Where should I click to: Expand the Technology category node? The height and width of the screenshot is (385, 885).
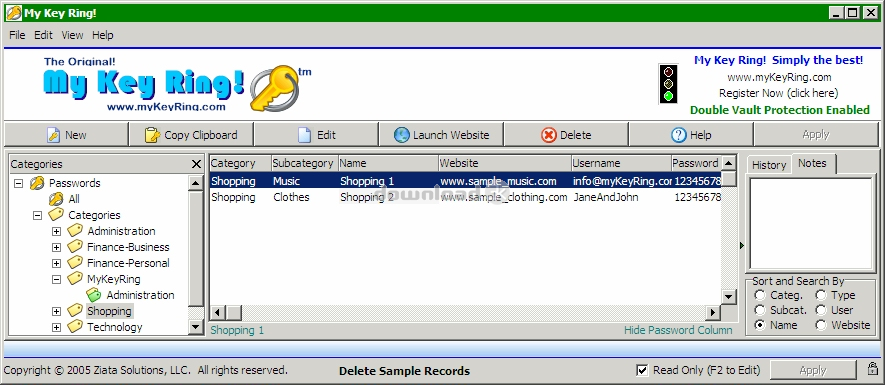[56, 327]
